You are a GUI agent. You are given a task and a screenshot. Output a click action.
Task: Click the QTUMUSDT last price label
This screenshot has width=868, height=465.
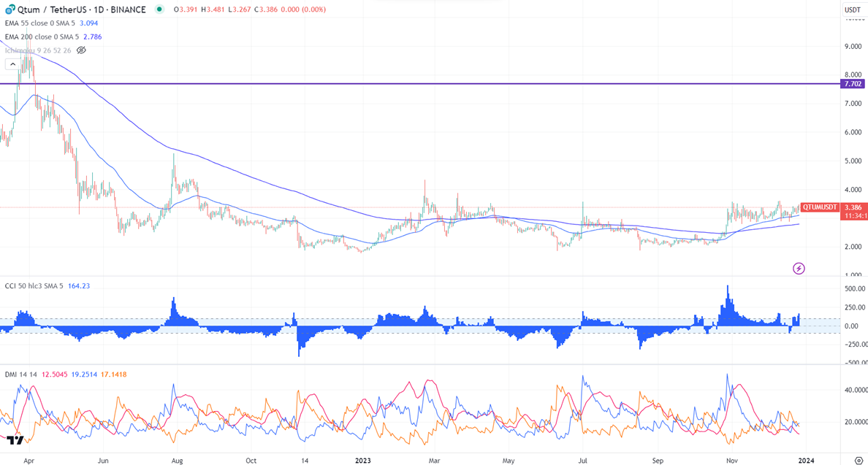tap(820, 207)
